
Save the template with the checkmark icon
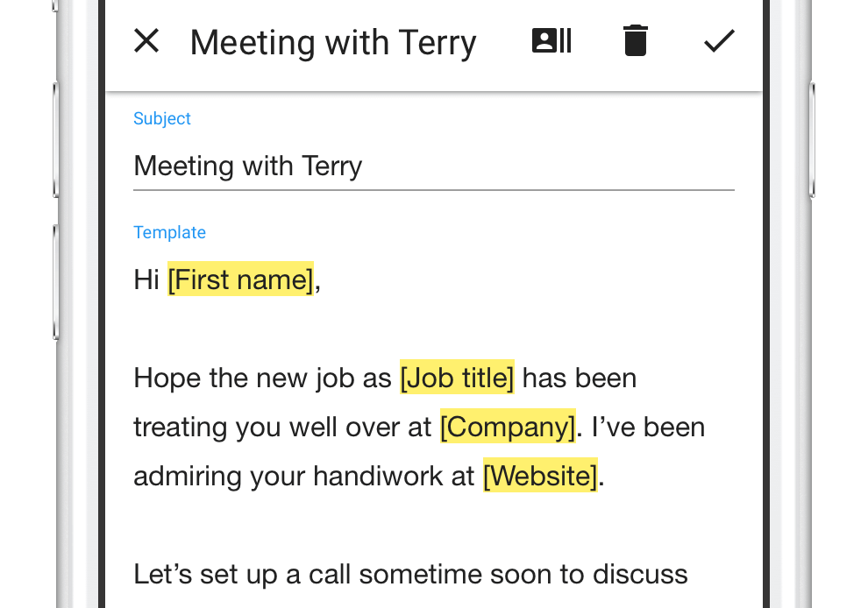(719, 41)
